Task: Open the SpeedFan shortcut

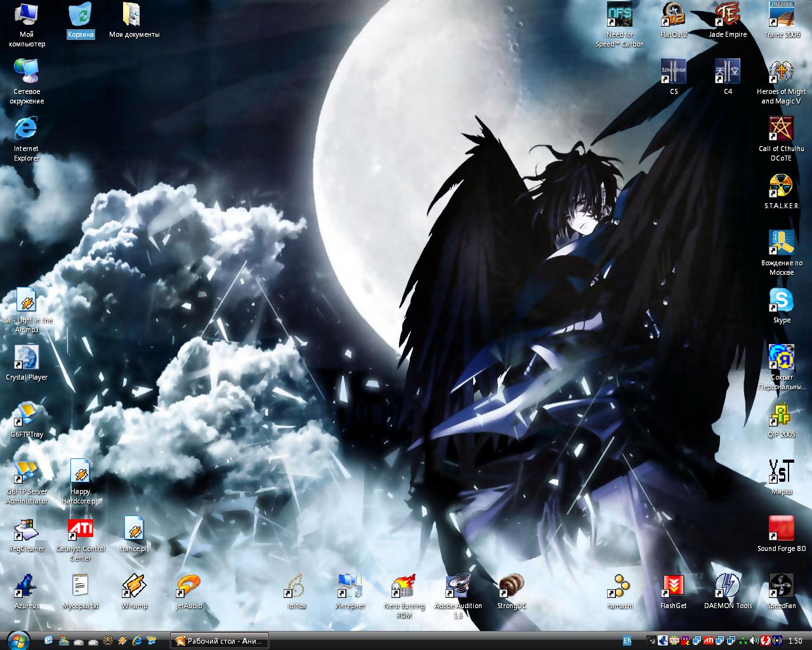Action: click(782, 592)
